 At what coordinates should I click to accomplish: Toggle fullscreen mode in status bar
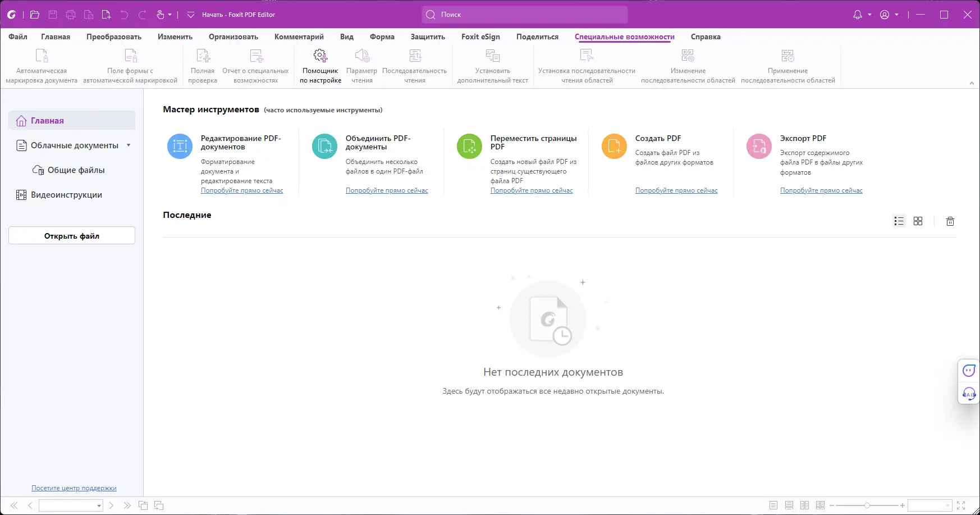tap(961, 505)
